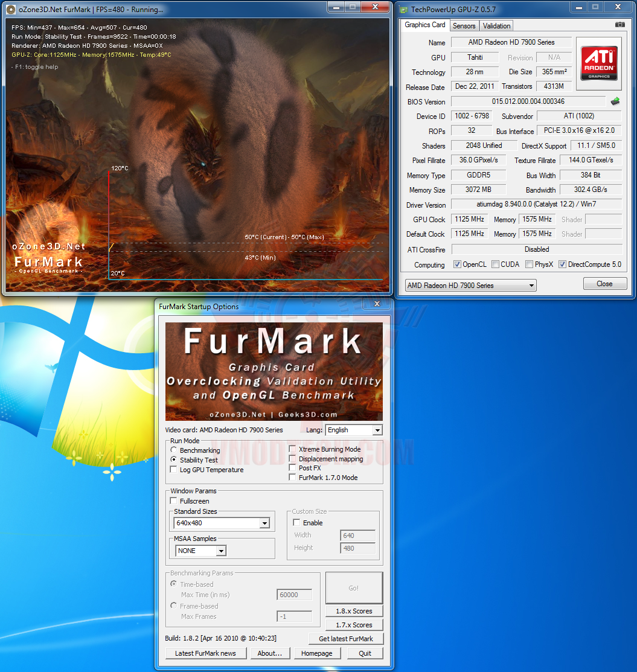Close FurMark Startup Options dialog
Screen dimensions: 637x672
(377, 304)
